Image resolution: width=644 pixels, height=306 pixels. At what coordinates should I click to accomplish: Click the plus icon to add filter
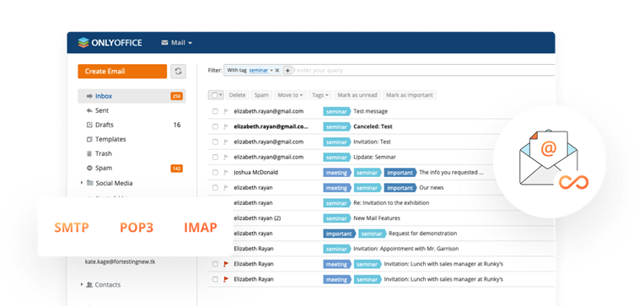[287, 70]
